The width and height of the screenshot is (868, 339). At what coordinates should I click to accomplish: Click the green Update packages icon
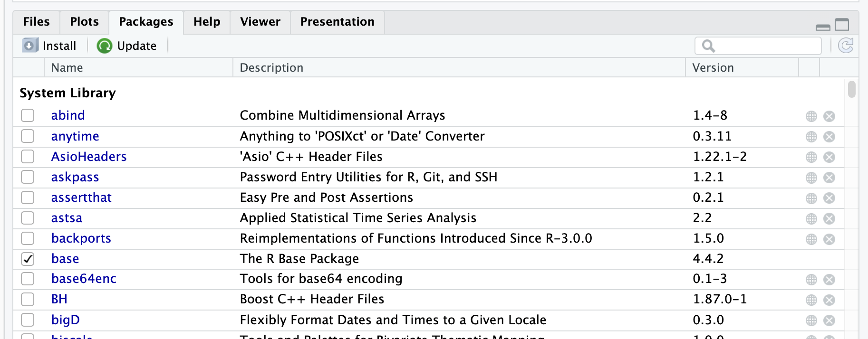coord(104,46)
